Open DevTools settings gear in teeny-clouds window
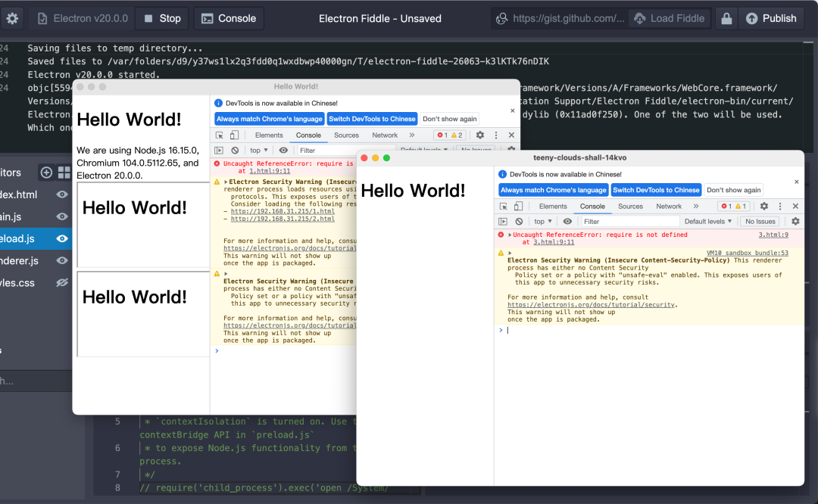This screenshot has height=504, width=818. (764, 207)
